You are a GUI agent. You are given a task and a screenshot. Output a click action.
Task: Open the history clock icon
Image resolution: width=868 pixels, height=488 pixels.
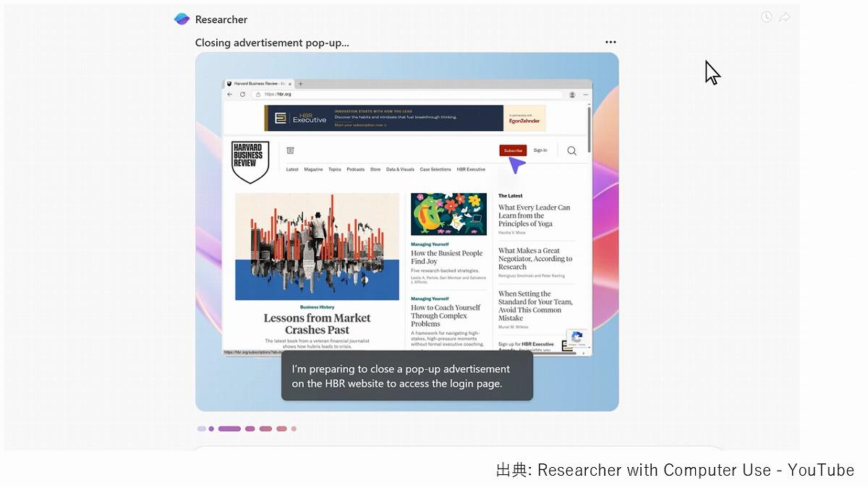point(767,17)
